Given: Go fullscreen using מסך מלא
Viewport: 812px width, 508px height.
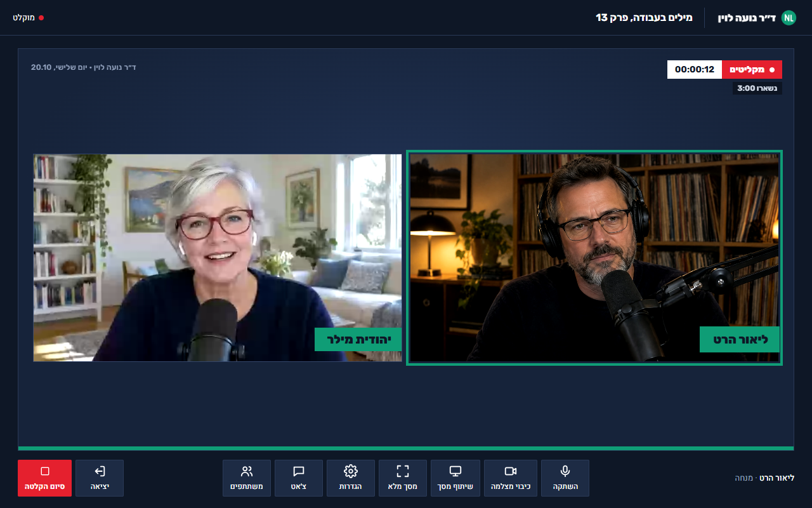Looking at the screenshot, I should pos(403,478).
